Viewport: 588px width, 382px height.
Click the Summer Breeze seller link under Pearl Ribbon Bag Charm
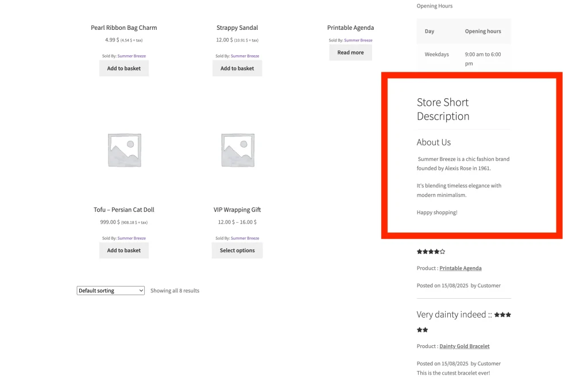click(131, 56)
